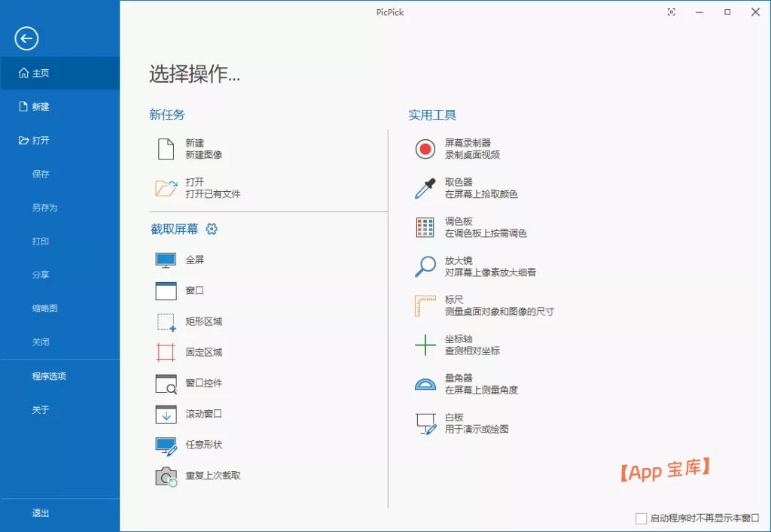Click the 新建 page icon in the sidebar
This screenshot has height=532, width=771.
pyautogui.click(x=23, y=107)
